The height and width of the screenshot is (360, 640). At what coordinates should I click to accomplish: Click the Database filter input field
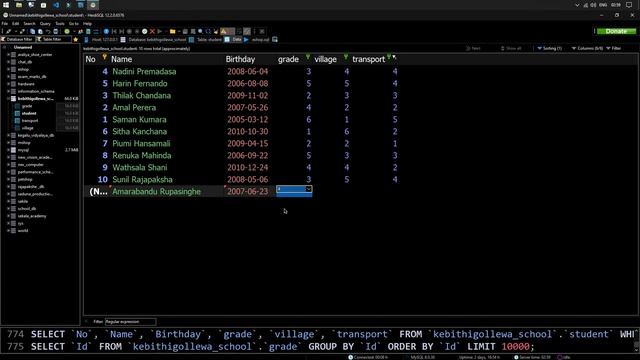tap(18, 40)
